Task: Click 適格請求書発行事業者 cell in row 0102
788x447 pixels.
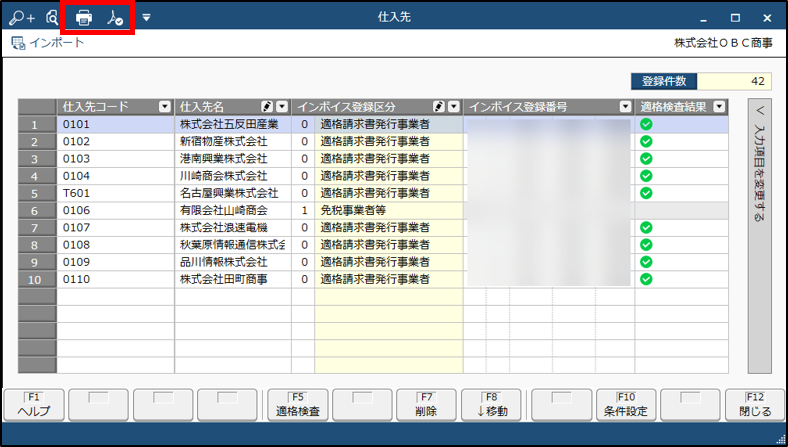Action: [x=388, y=141]
